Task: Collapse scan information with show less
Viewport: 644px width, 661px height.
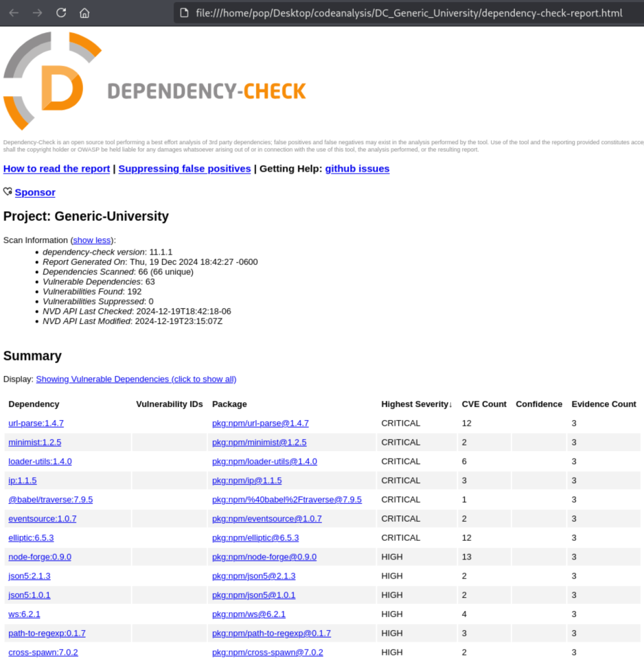Action: (x=91, y=240)
